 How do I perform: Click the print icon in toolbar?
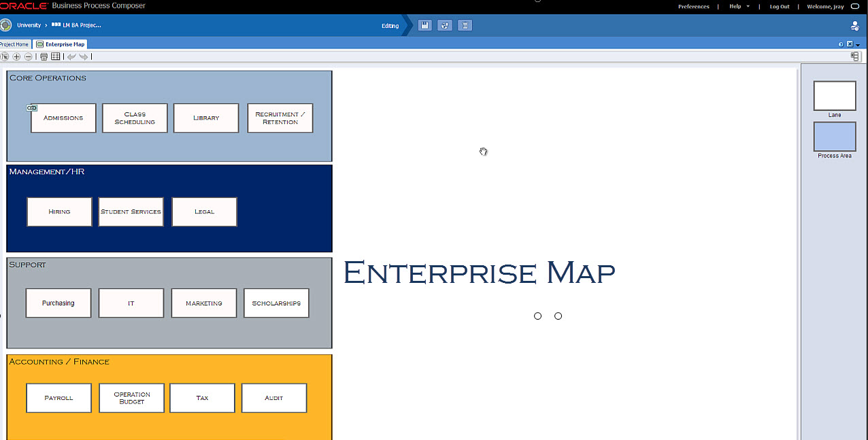tap(44, 56)
